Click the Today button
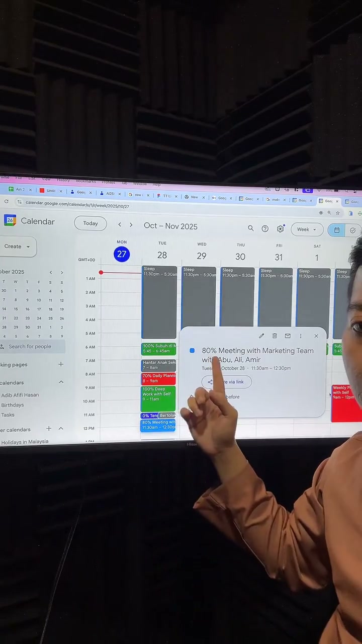The width and height of the screenshot is (362, 644). pos(90,223)
